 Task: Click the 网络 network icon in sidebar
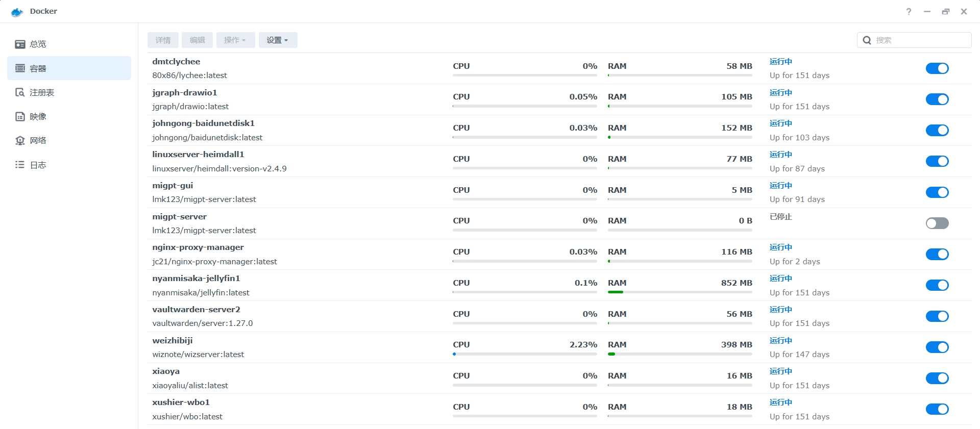(20, 140)
